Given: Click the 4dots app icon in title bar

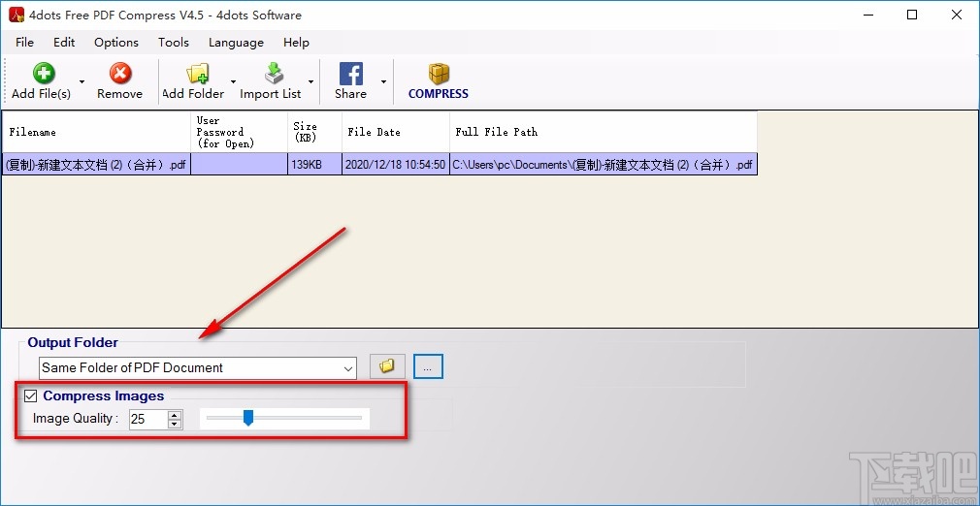Looking at the screenshot, I should click(x=16, y=15).
